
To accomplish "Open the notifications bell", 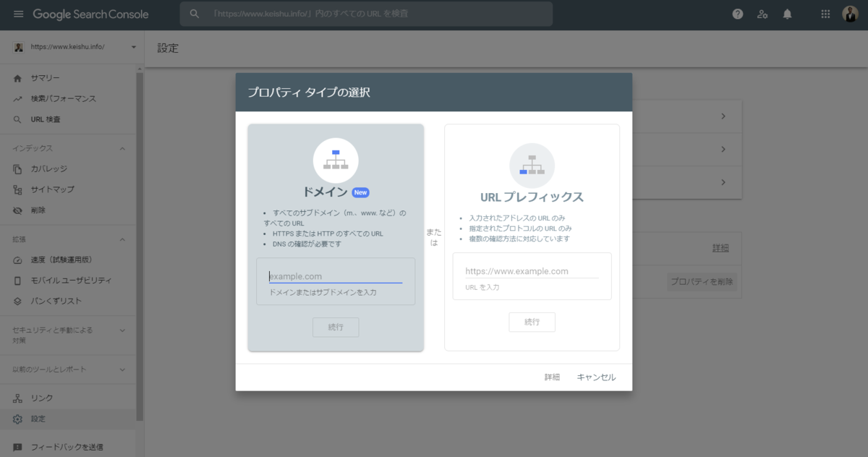I will pos(788,14).
